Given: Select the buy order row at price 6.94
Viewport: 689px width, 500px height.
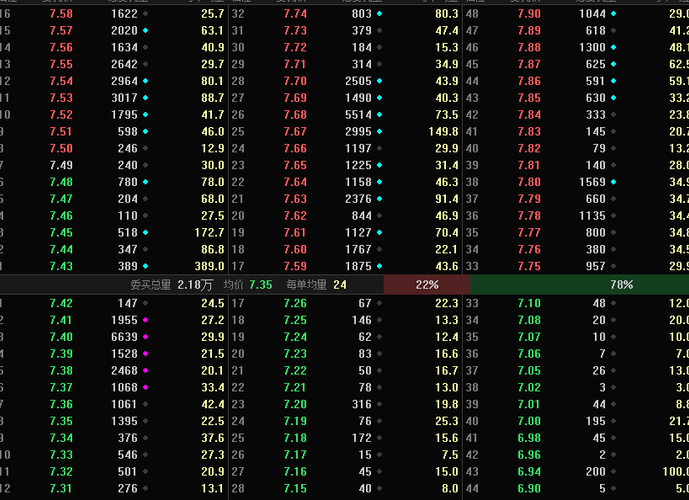Looking at the screenshot, I should click(x=577, y=471).
